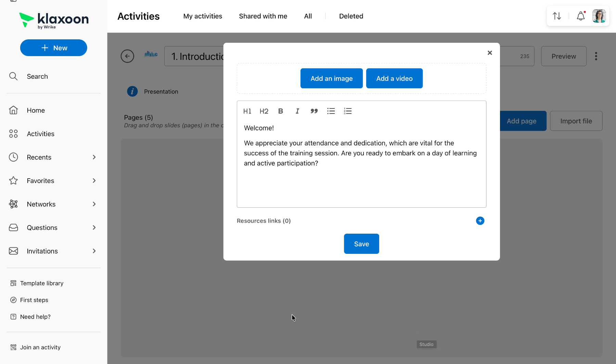Screen dimensions: 616x364
Task: Add a resource link with plus icon
Action: pyautogui.click(x=480, y=221)
